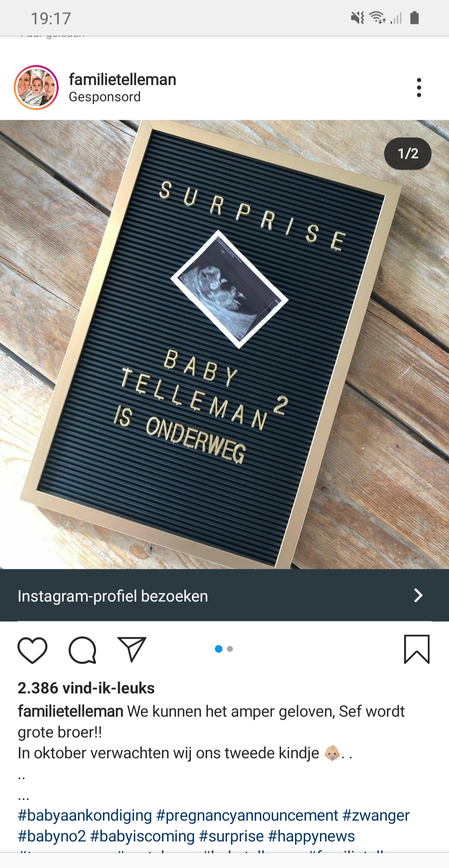Screen dimensions: 449x868
Task: Open comments via speech bubble icon
Action: (82, 650)
